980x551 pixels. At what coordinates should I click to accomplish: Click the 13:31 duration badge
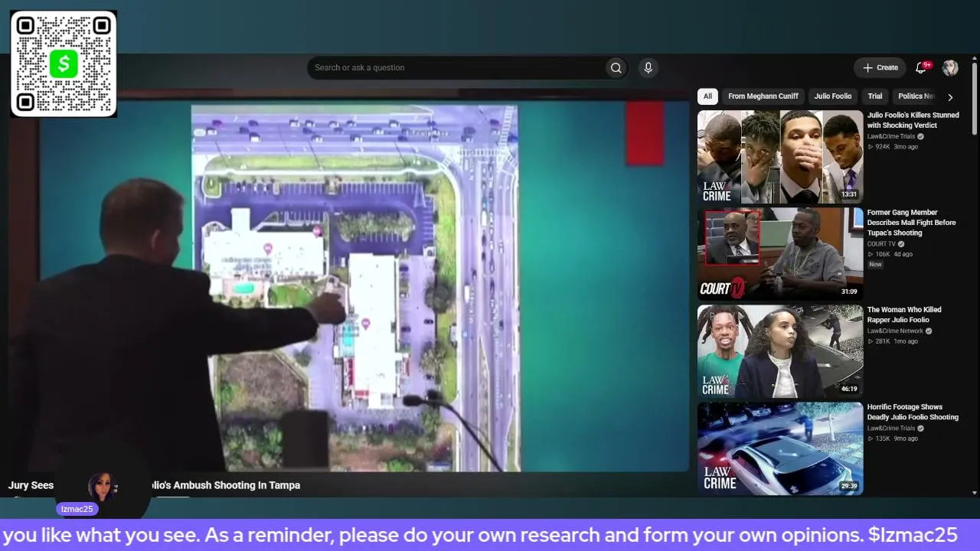pyautogui.click(x=849, y=194)
